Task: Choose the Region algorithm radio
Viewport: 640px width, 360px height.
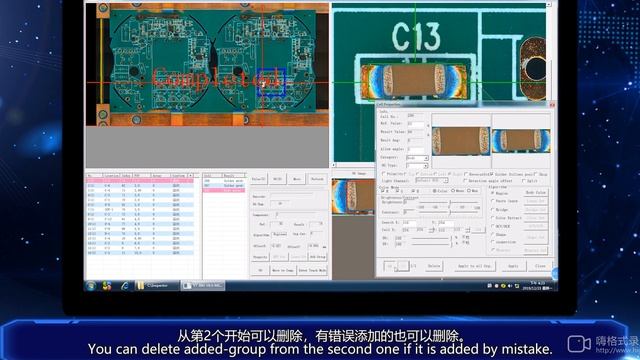Action: (493, 193)
